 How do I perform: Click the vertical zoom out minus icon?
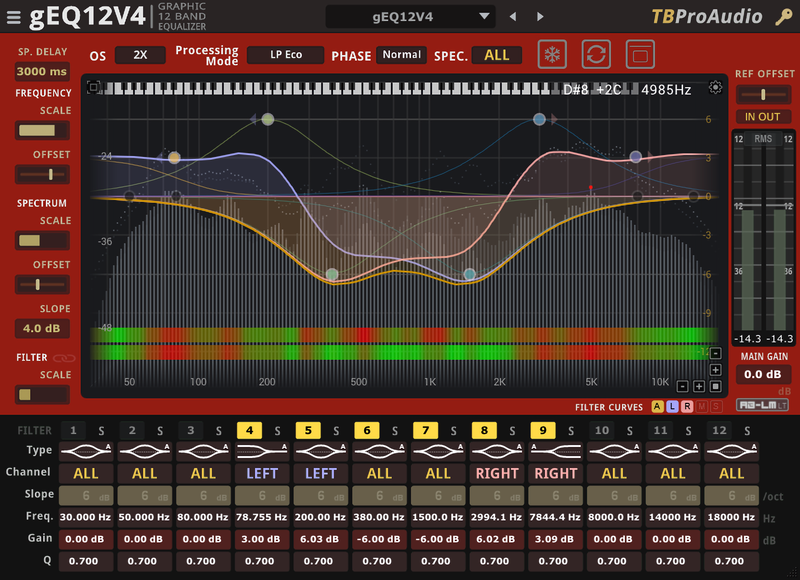tap(715, 353)
